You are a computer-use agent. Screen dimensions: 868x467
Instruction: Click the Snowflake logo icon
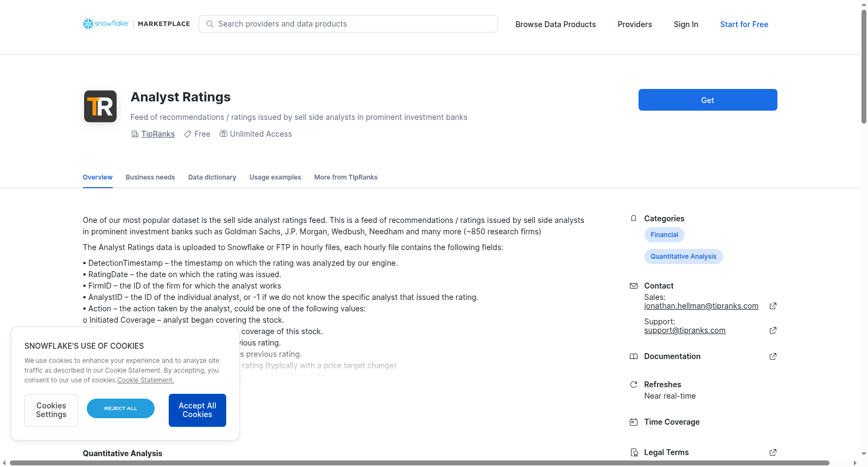click(88, 24)
